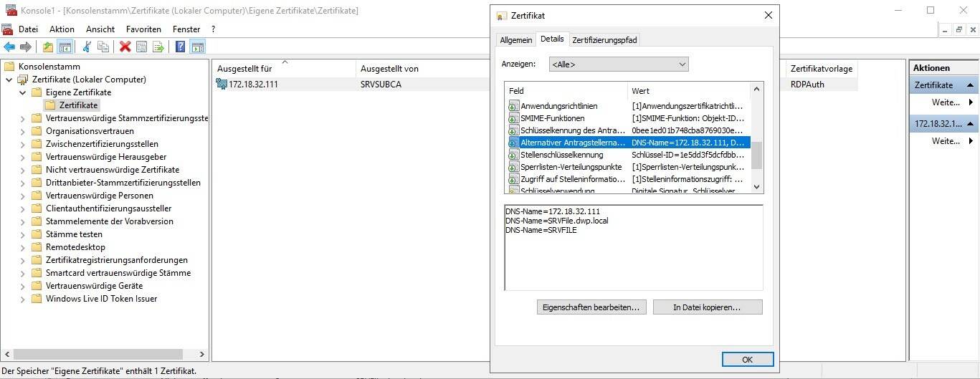Click the scissors Cut icon
This screenshot has width=980, height=379.
point(87,47)
